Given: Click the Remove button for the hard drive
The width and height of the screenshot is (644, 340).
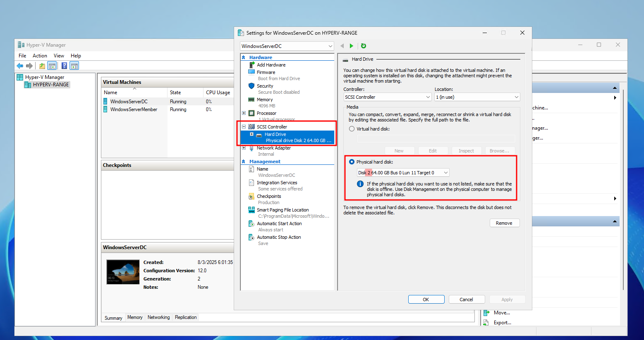Looking at the screenshot, I should [504, 223].
